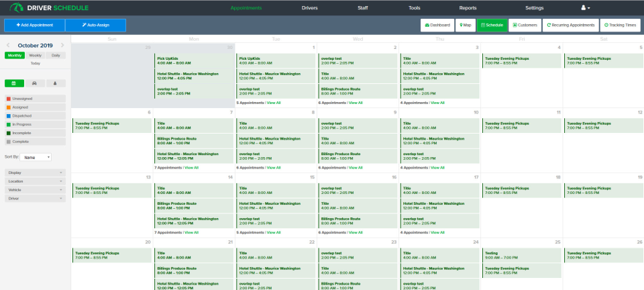The height and width of the screenshot is (290, 644).
Task: Click the October 2019 month title
Action: [x=36, y=46]
